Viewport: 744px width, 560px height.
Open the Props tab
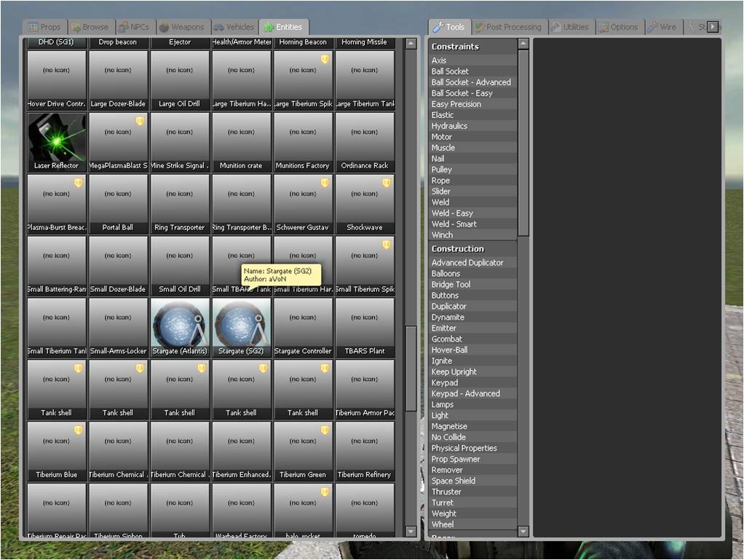(44, 27)
